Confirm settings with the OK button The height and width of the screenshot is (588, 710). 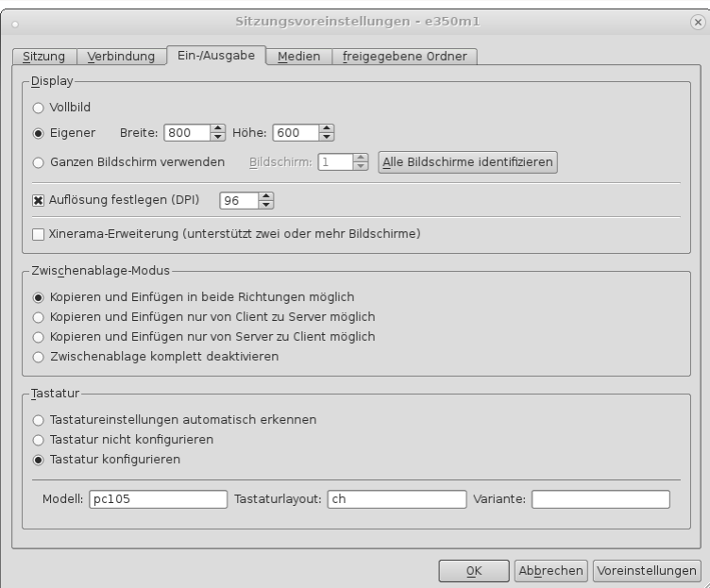point(474,571)
